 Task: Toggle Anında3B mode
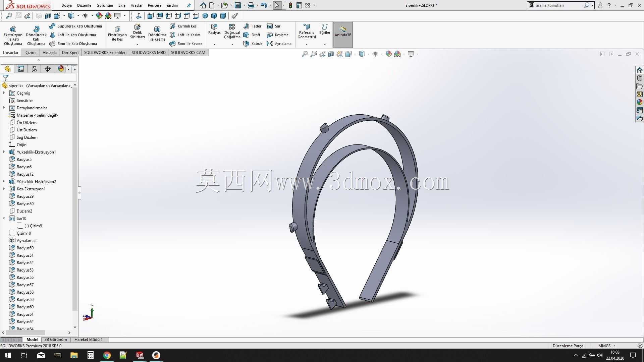pos(343,35)
